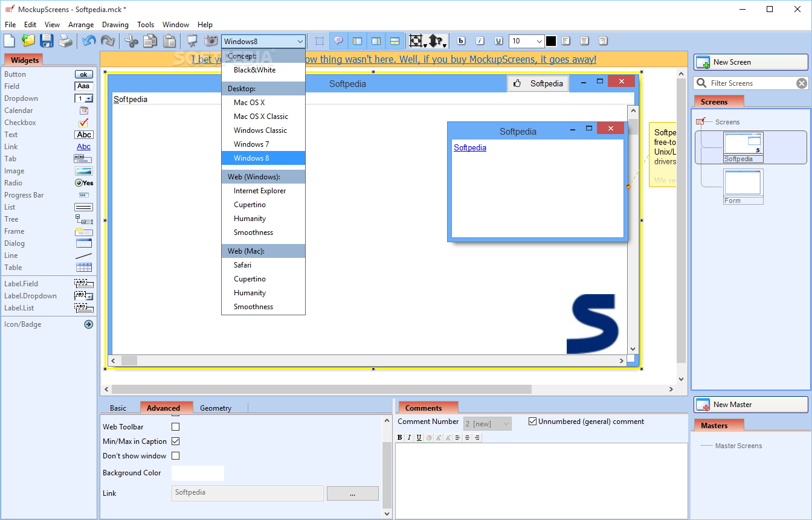
Task: Uncheck Unnumbered (general) comment
Action: pos(532,422)
